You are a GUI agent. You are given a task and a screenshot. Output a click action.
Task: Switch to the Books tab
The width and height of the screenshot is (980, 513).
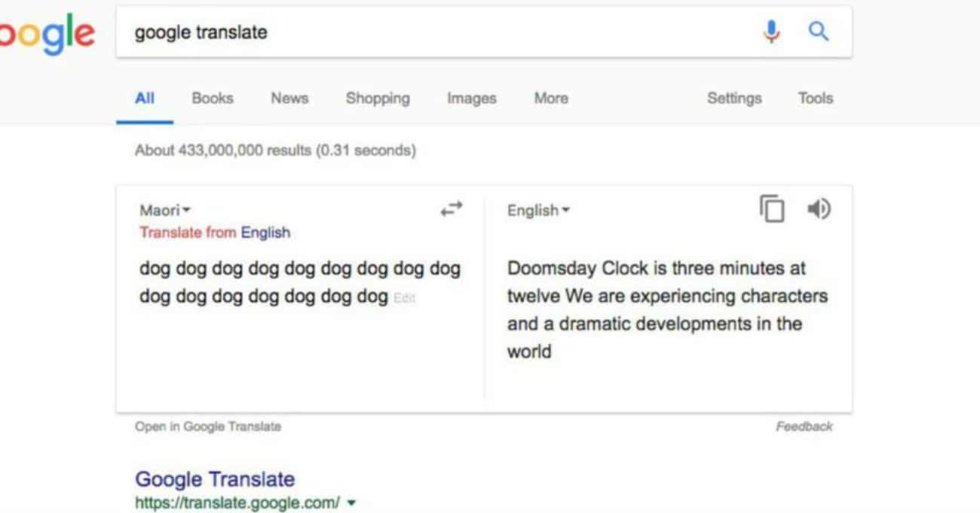[213, 98]
